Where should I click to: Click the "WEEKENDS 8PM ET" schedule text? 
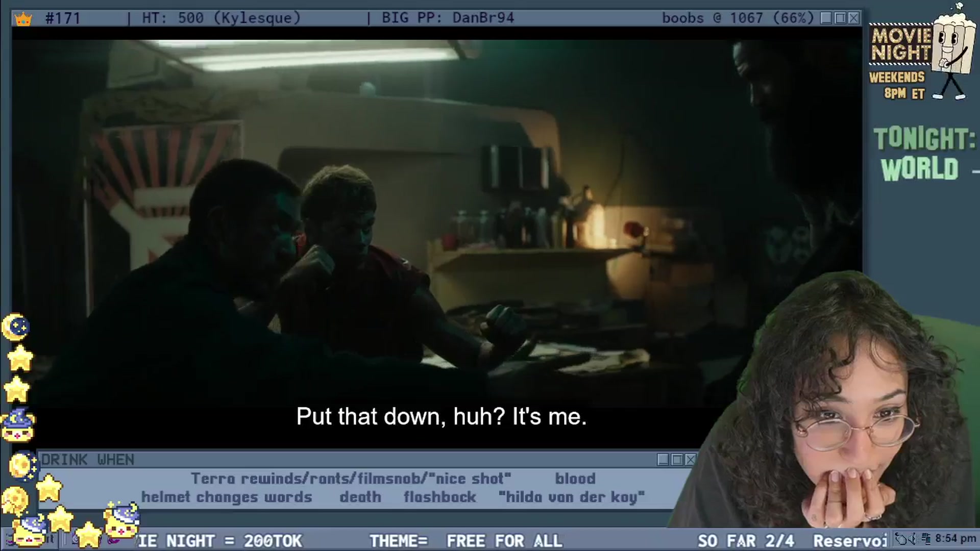(x=897, y=85)
